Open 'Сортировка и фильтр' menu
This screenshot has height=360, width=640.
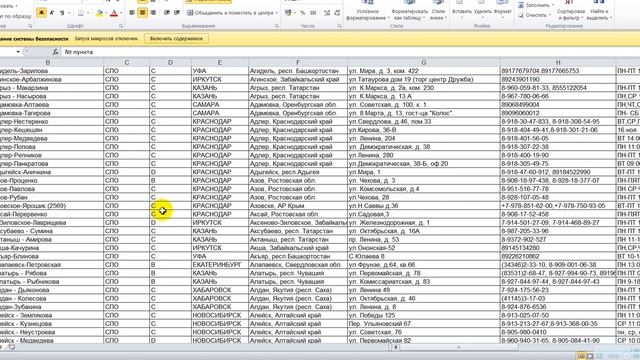pyautogui.click(x=570, y=11)
